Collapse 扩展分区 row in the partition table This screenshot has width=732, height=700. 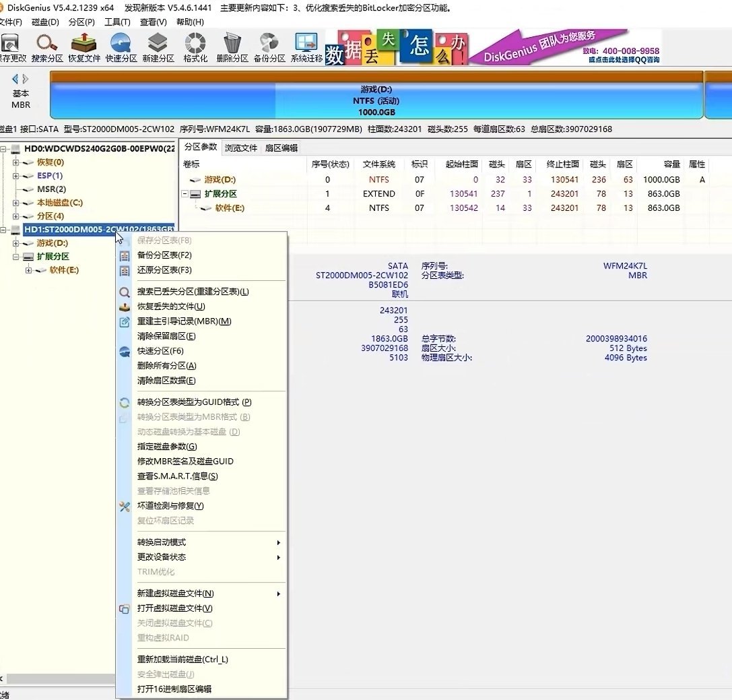[x=185, y=194]
